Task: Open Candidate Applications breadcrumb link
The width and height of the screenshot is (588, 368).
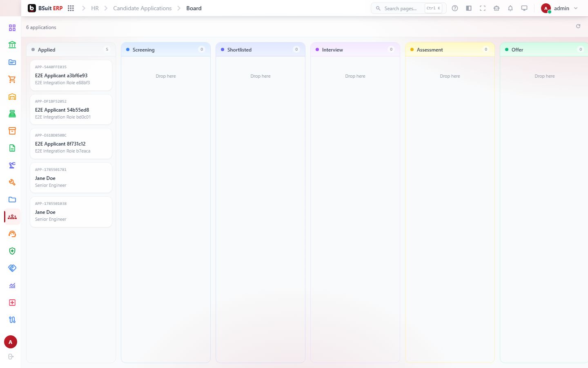Action: tap(142, 8)
